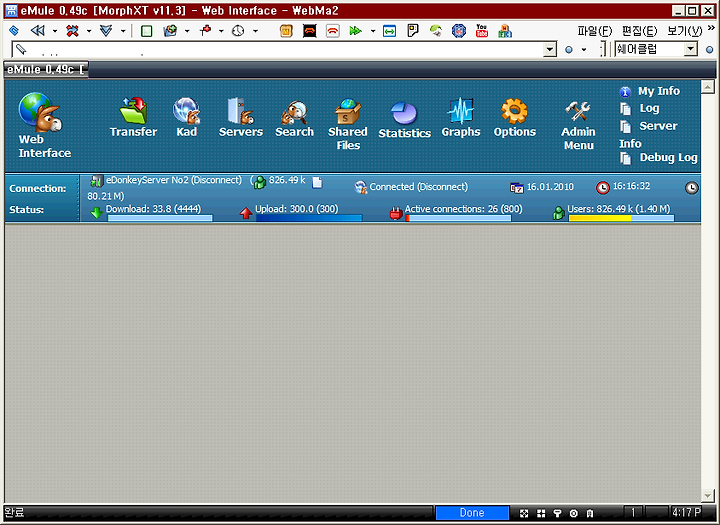Viewport: 720px width, 525px height.
Task: Click the blue Done status indicator
Action: point(472,513)
